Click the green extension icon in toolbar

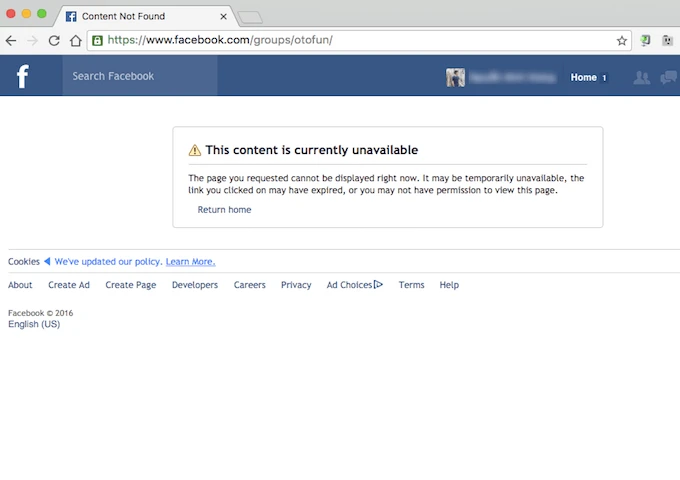pyautogui.click(x=646, y=41)
